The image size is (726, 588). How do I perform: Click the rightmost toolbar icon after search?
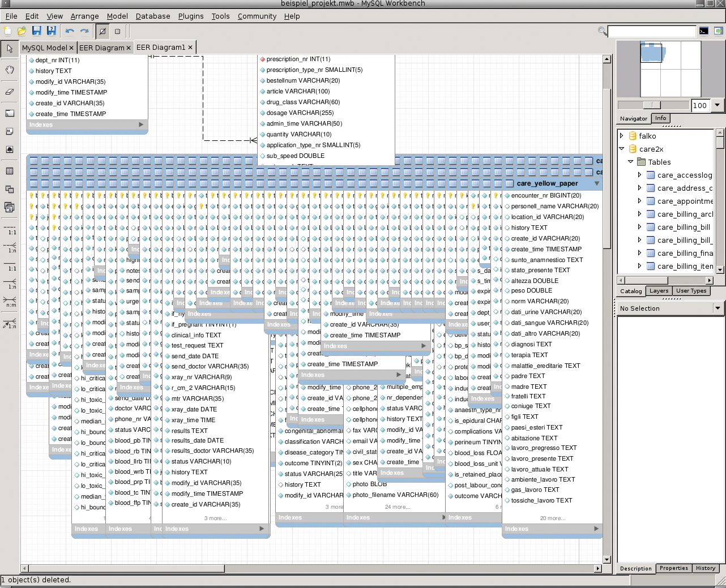point(718,31)
